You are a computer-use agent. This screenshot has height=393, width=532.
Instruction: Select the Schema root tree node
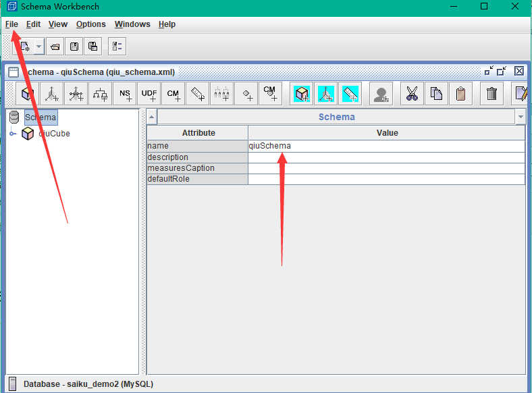coord(41,117)
